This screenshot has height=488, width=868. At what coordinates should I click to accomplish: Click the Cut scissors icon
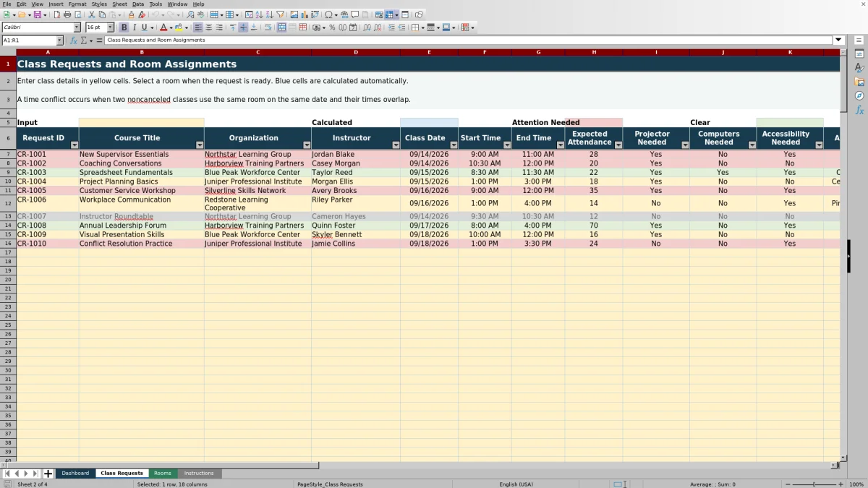pos(92,14)
